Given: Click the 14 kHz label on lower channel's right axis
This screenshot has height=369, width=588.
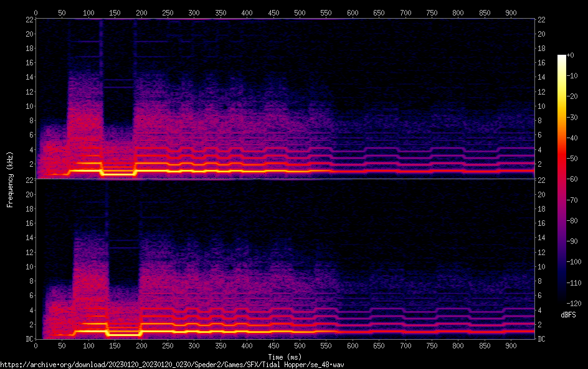Looking at the screenshot, I should 542,238.
